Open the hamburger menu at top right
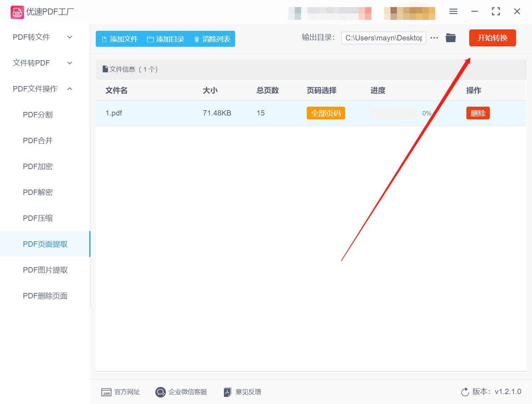Viewport: 532px width, 404px height. click(x=453, y=11)
